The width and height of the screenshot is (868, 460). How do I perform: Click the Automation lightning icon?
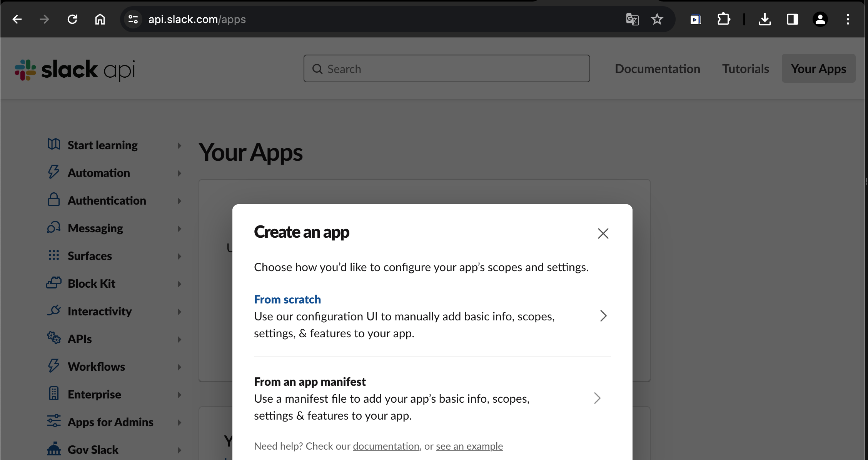point(54,172)
